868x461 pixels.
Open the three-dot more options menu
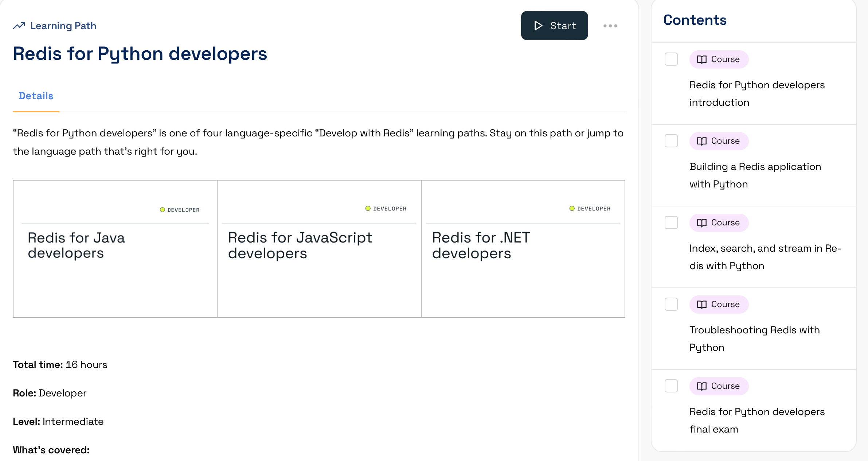(x=610, y=26)
